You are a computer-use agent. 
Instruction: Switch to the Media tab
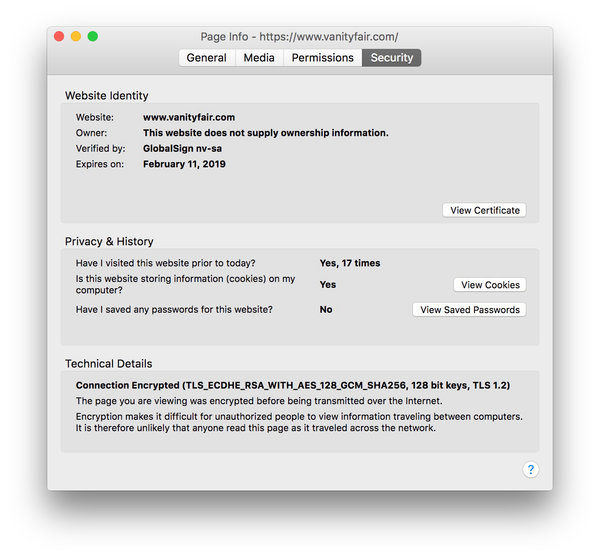tap(259, 58)
